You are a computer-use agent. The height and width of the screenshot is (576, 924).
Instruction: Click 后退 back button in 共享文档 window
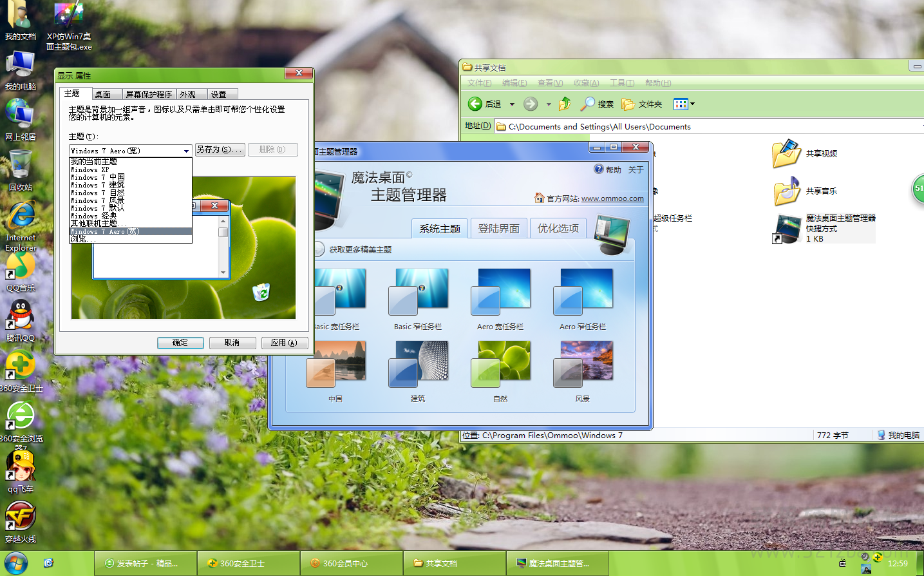[485, 104]
